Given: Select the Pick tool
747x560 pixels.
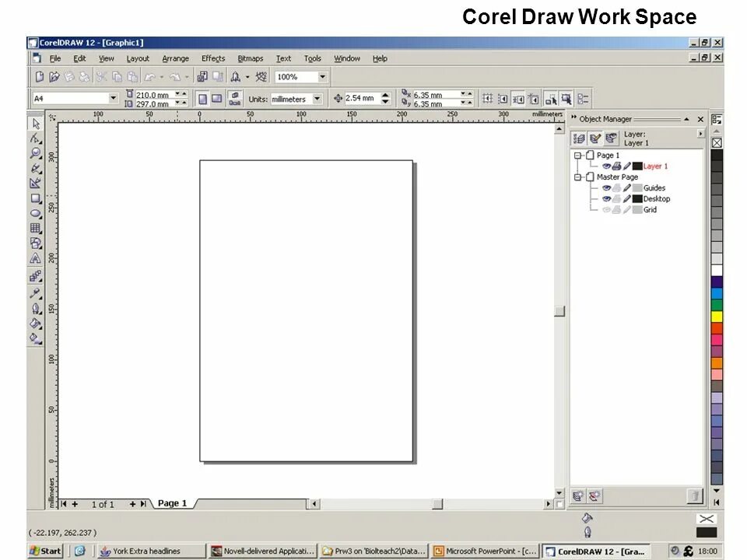Looking at the screenshot, I should click(35, 124).
